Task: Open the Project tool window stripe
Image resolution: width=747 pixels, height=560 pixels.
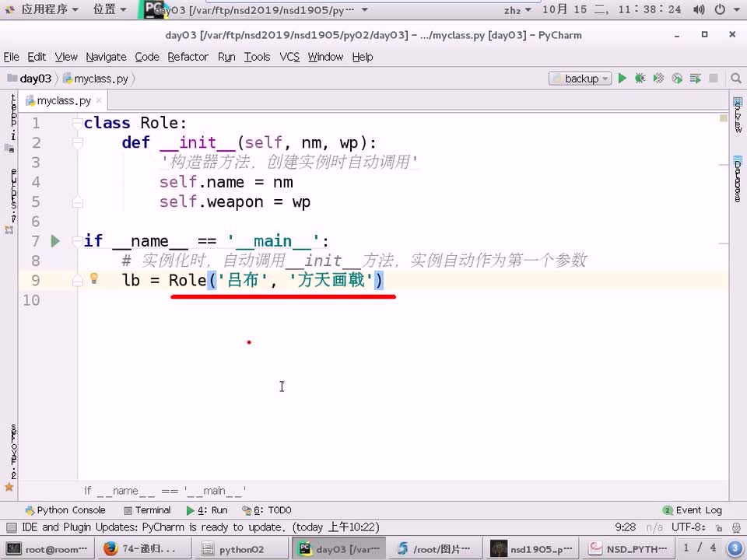Action: point(12,123)
